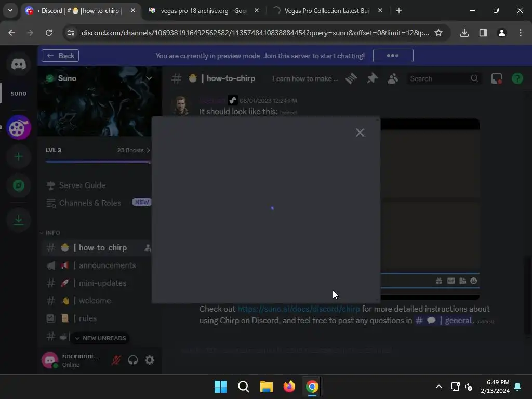Open notification bell in taskbar
The height and width of the screenshot is (399, 532).
point(518,387)
